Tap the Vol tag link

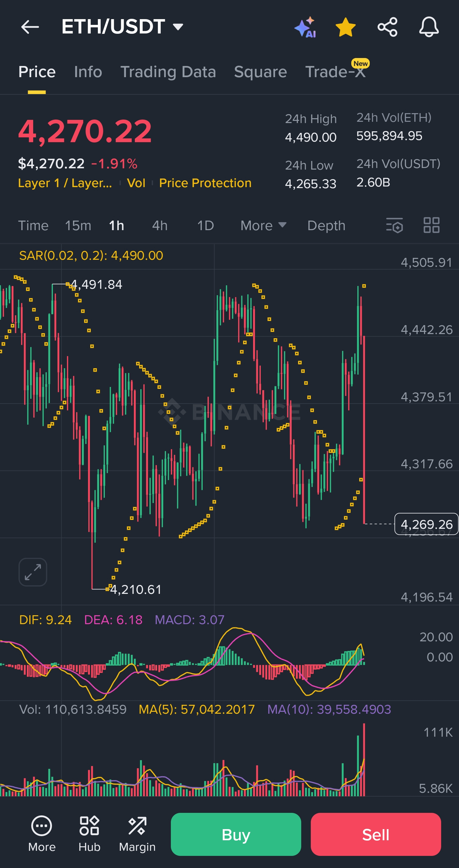point(136,183)
